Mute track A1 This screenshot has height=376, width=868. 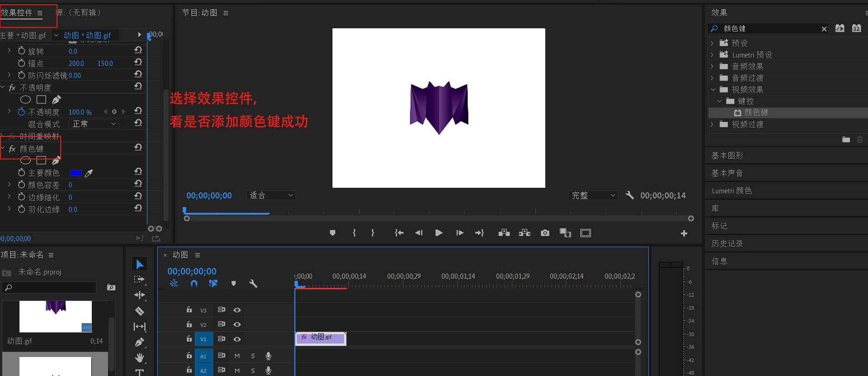(x=237, y=356)
